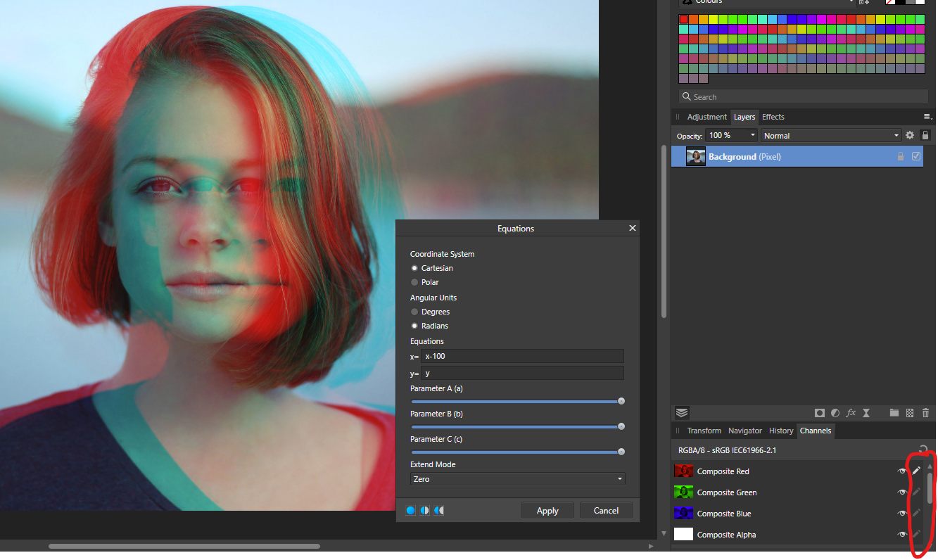Select the Background layer thumbnail

pyautogui.click(x=696, y=157)
